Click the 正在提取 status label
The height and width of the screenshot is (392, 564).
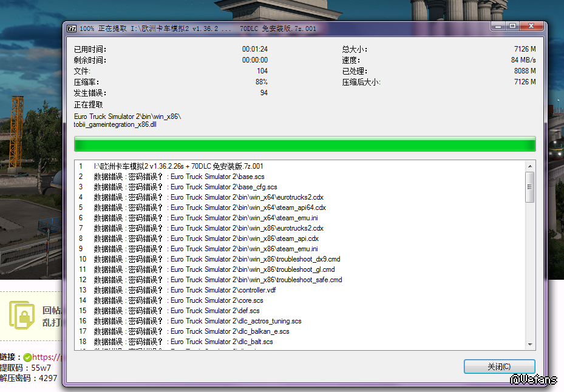click(x=89, y=104)
